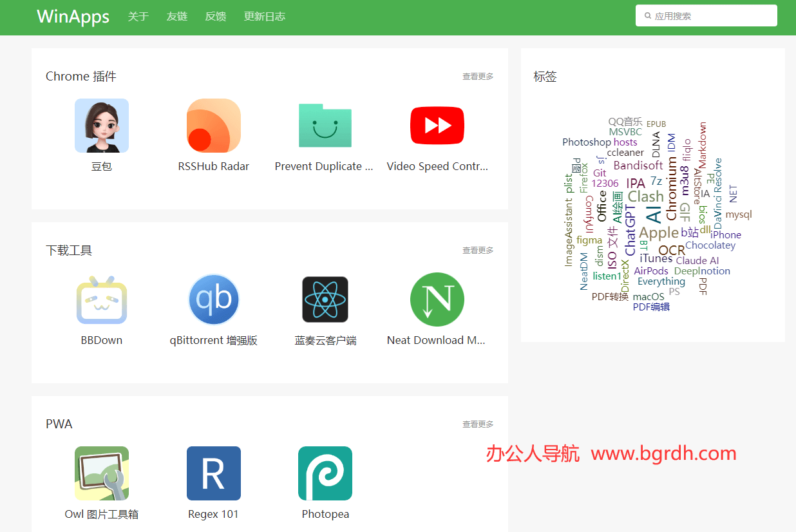Image resolution: width=796 pixels, height=532 pixels.
Task: Open the red fast-forward Video Speed icon
Action: (x=437, y=126)
